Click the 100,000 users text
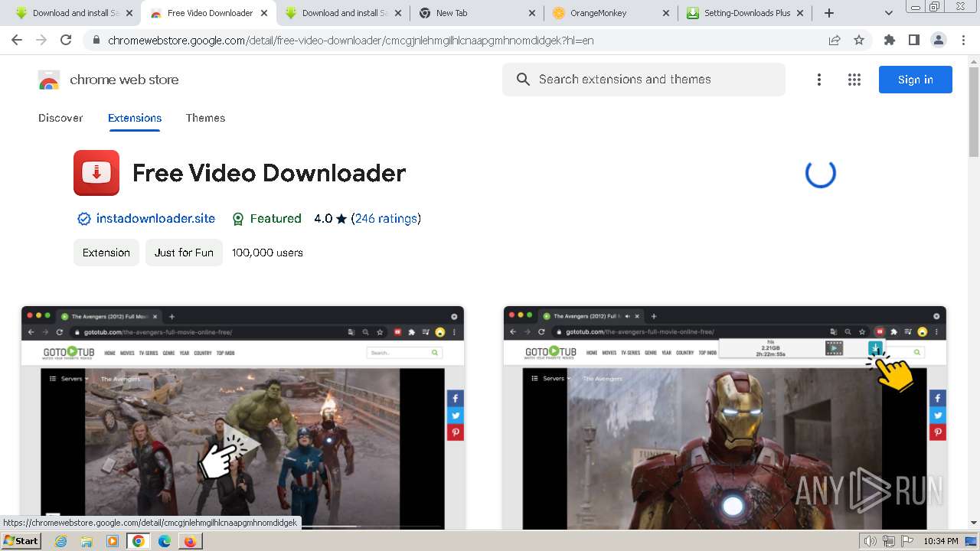The width and height of the screenshot is (980, 551). [267, 253]
